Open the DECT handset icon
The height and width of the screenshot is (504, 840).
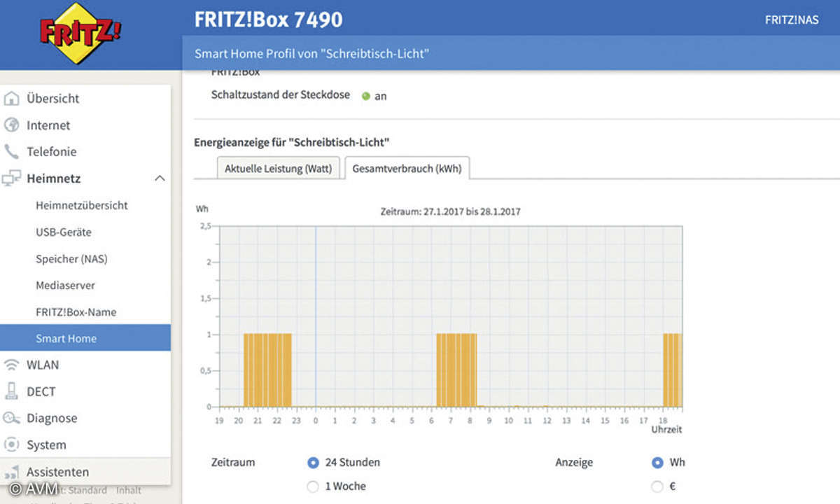pos(11,391)
